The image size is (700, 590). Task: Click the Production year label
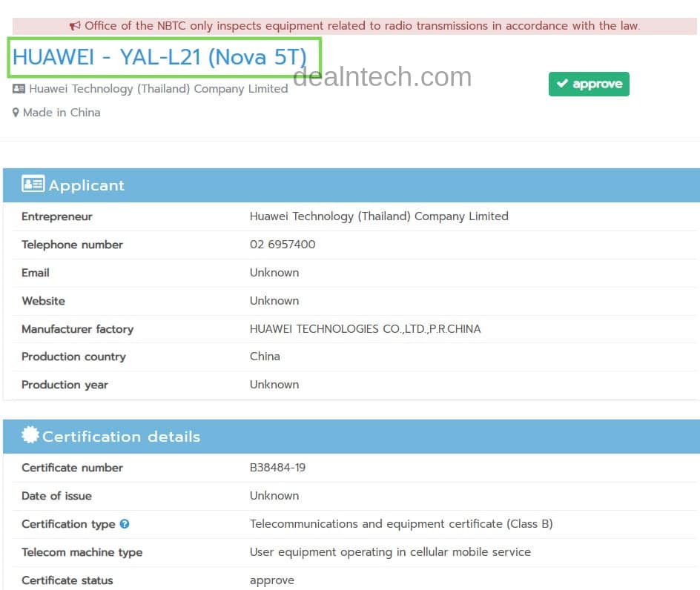pos(65,385)
